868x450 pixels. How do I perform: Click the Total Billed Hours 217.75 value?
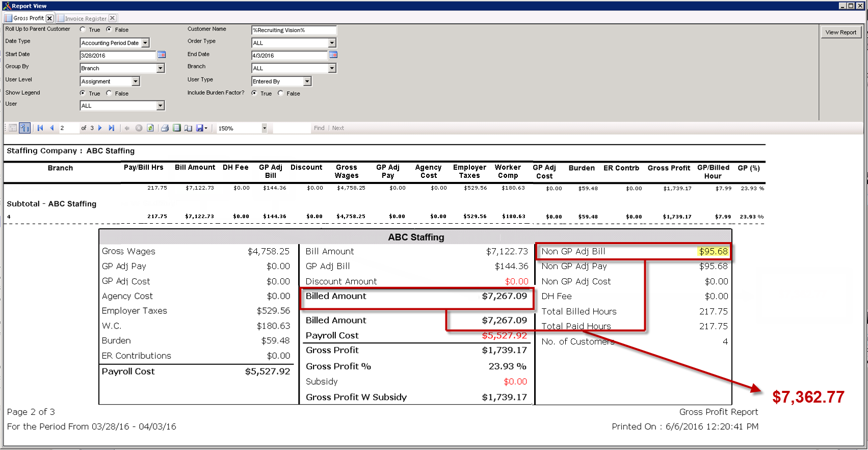(x=713, y=311)
